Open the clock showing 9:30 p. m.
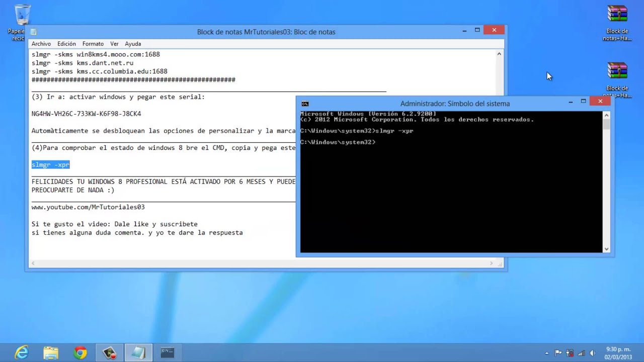Screen dimensions: 644x362 coord(618,353)
